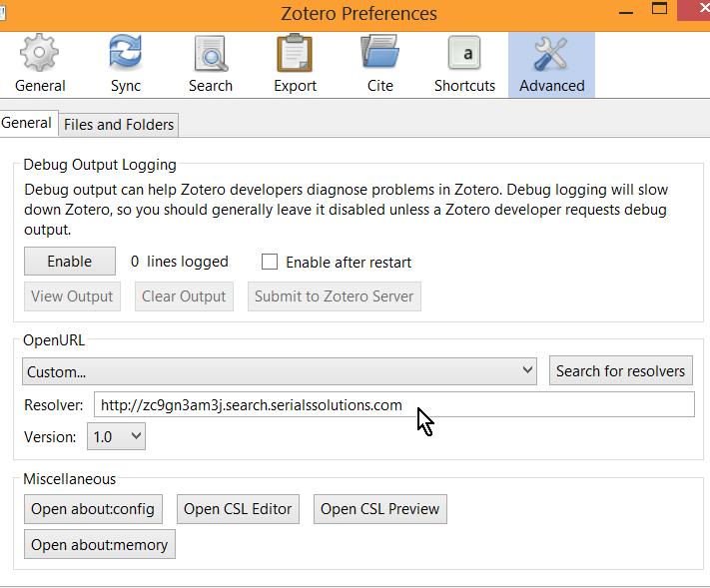
Task: Minimize the Zotero Preferences window
Action: pyautogui.click(x=626, y=12)
